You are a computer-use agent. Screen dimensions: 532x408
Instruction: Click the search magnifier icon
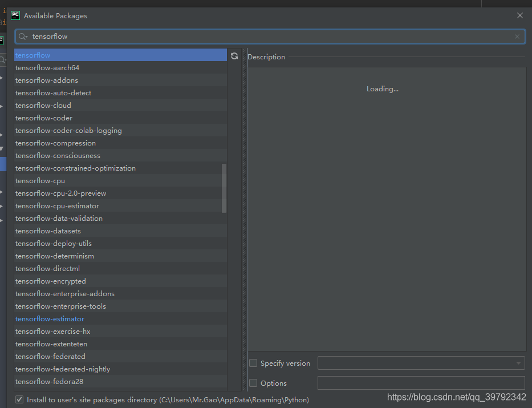click(x=23, y=37)
